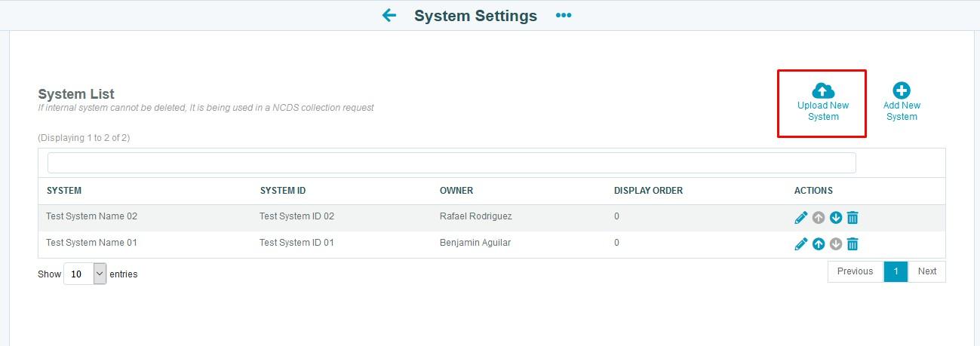Click the Upload New System label
Viewport: 980px width, 346px height.
point(823,111)
